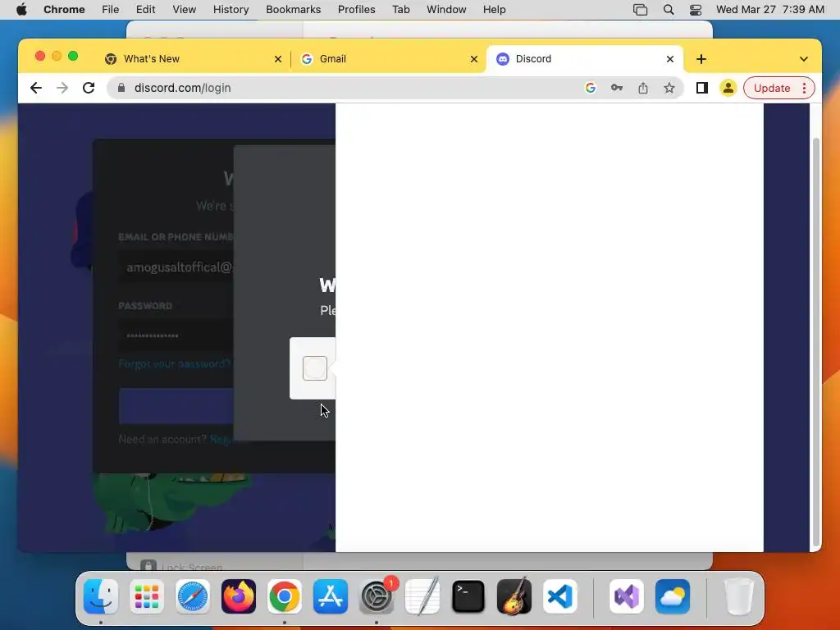Click the forward navigation arrow
Screen dimensions: 840x630
coord(62,88)
